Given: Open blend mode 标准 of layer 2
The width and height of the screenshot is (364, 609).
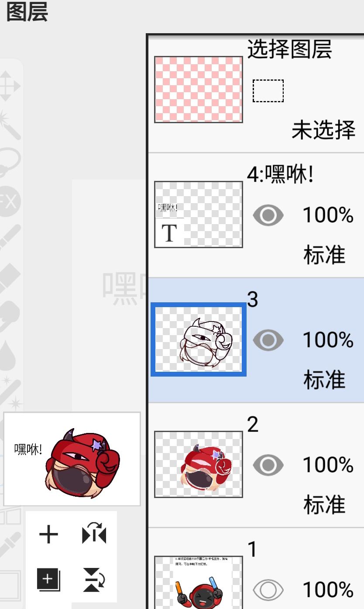Looking at the screenshot, I should click(x=325, y=505).
